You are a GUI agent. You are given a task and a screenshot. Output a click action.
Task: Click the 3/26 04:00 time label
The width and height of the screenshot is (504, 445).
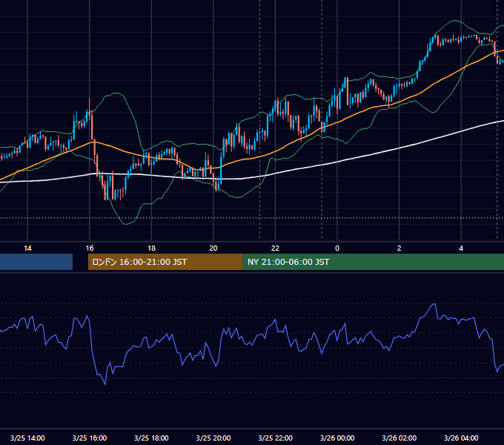(x=461, y=438)
